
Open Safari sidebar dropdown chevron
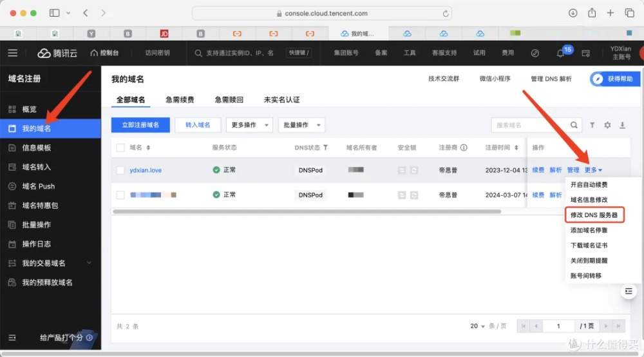[68, 13]
